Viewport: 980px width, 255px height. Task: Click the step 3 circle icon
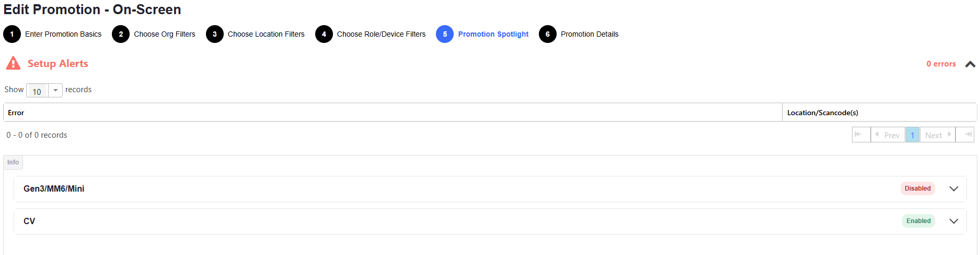[x=215, y=34]
